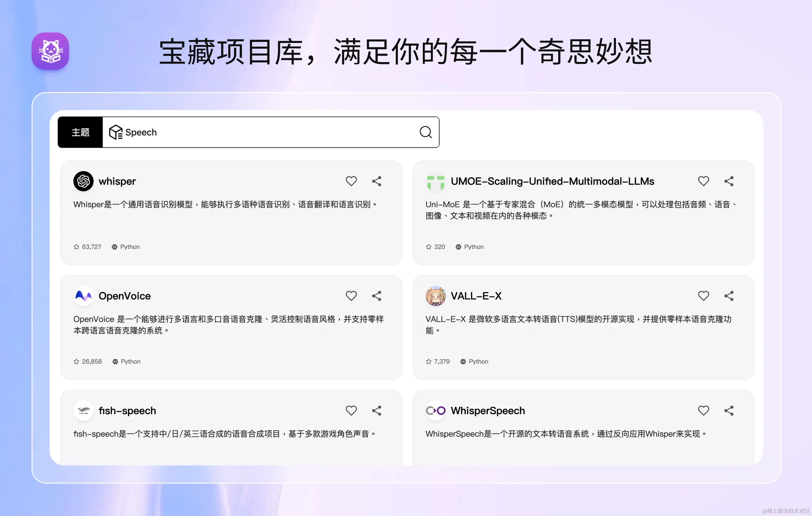Favorite the OpenVoice project with heart
Screen dimensions: 812x516
point(351,296)
